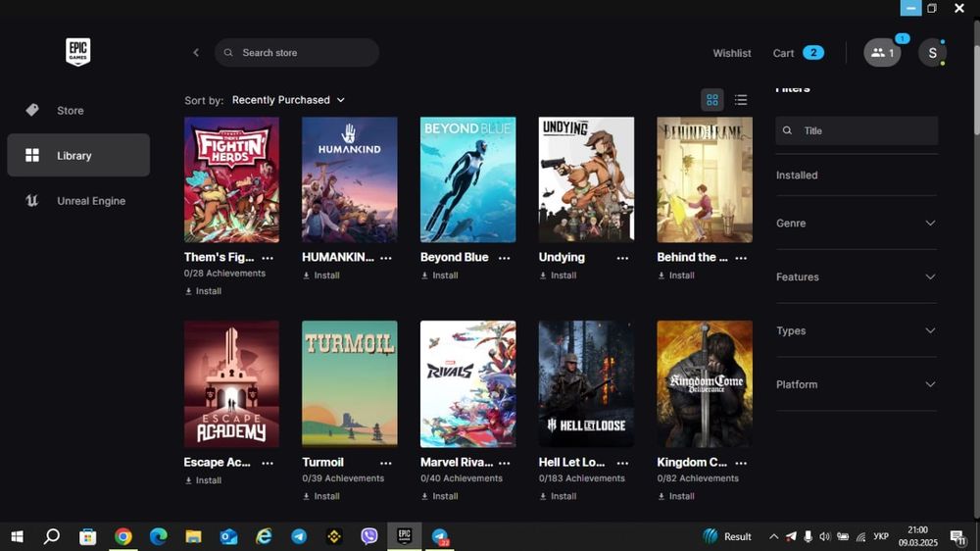Click the Search store field

point(297,53)
